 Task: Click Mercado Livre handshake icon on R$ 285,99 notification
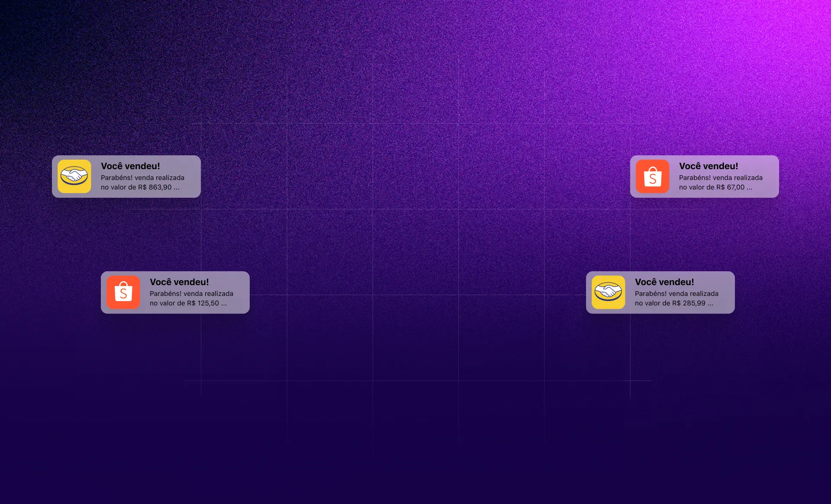point(609,292)
